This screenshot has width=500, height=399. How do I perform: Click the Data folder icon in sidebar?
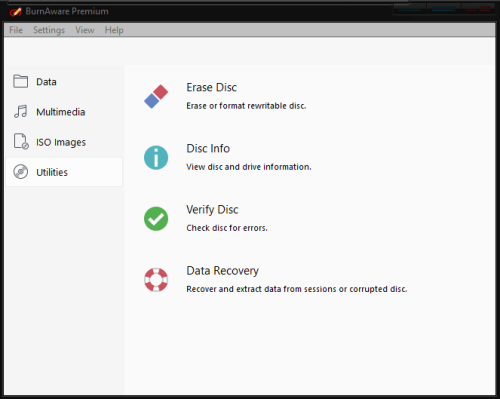[21, 81]
